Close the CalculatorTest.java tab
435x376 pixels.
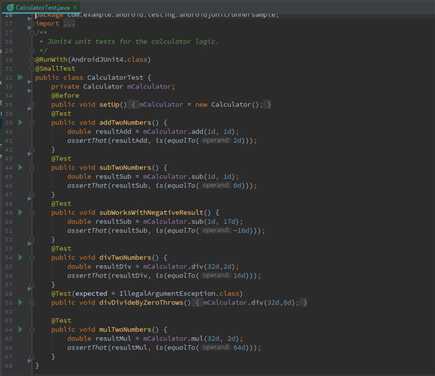tap(76, 7)
